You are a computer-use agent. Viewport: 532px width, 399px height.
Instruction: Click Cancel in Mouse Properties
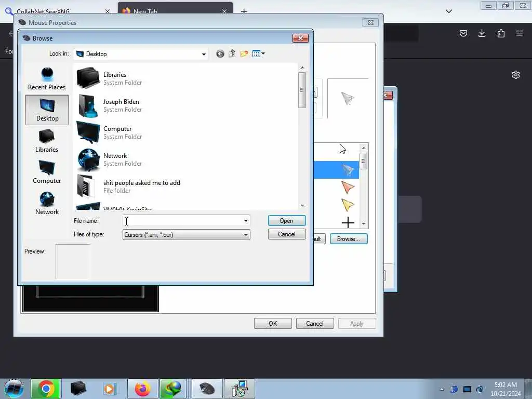point(315,323)
